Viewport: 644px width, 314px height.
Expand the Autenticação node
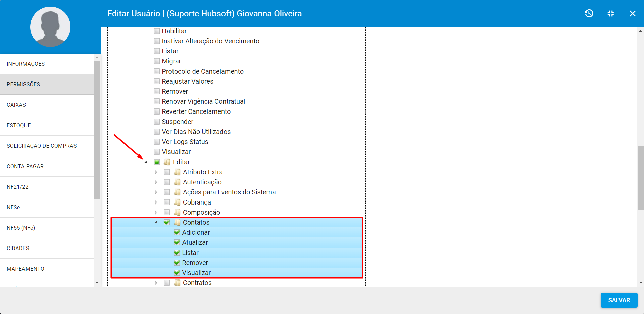coord(156,182)
